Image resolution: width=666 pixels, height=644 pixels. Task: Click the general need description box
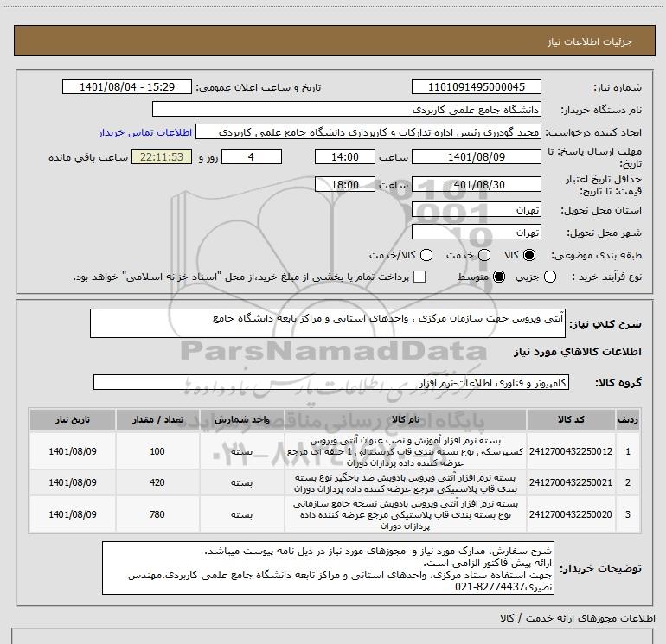(x=328, y=323)
